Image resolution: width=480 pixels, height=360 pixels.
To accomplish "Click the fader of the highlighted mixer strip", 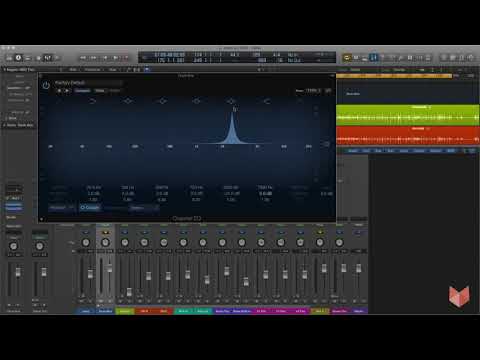I will click(110, 268).
